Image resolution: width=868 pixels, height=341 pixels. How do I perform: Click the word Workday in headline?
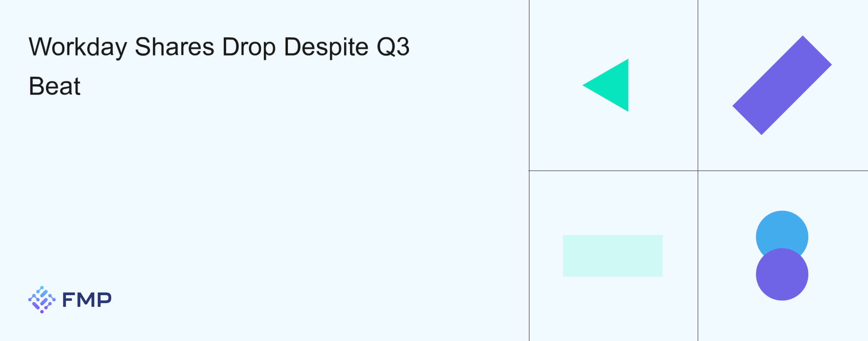click(78, 47)
